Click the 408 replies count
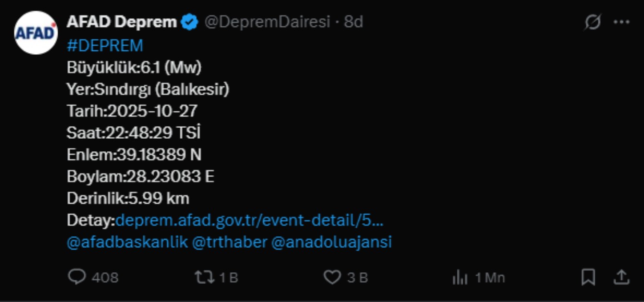Viewport: 644px width, 302px height. (x=105, y=278)
